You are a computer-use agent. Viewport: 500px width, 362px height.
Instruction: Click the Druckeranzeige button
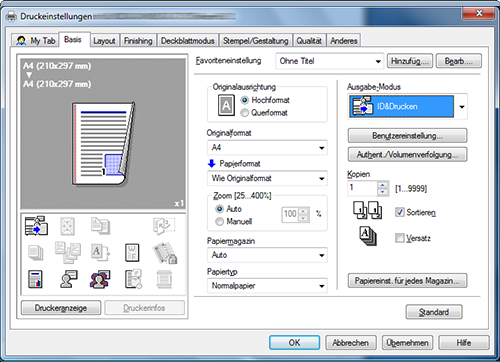pyautogui.click(x=61, y=308)
